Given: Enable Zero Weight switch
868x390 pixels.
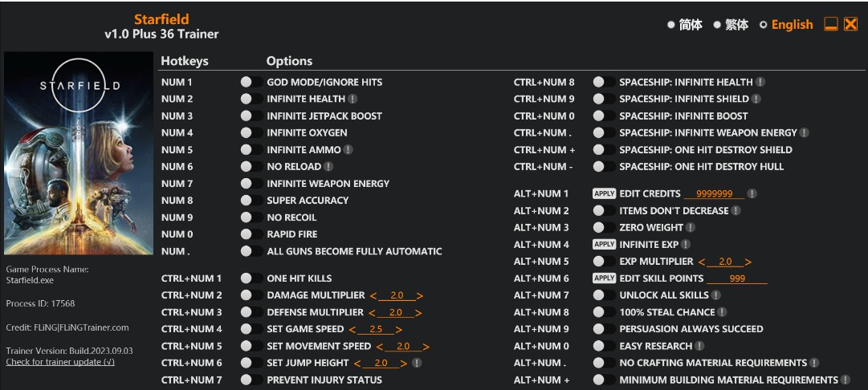Looking at the screenshot, I should pyautogui.click(x=605, y=227).
